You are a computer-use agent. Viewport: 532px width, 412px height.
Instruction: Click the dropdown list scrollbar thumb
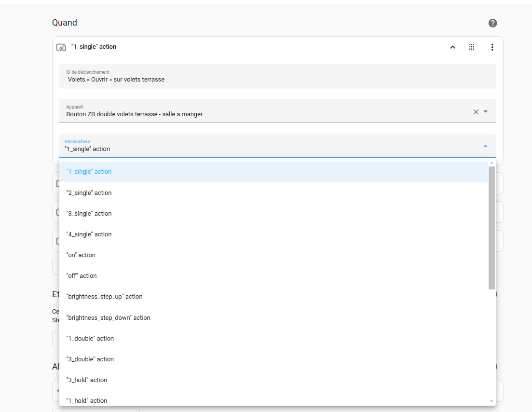pyautogui.click(x=491, y=227)
